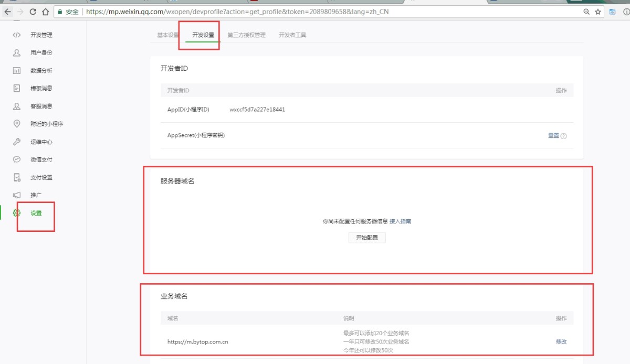630x364 pixels.
Task: Click 修改 for the 业务域名 entry
Action: click(561, 342)
